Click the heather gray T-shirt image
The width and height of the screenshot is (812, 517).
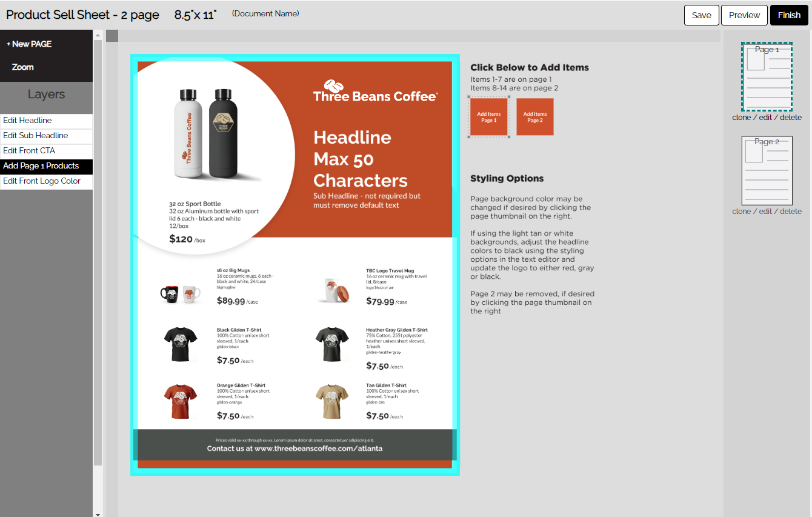[x=332, y=345]
